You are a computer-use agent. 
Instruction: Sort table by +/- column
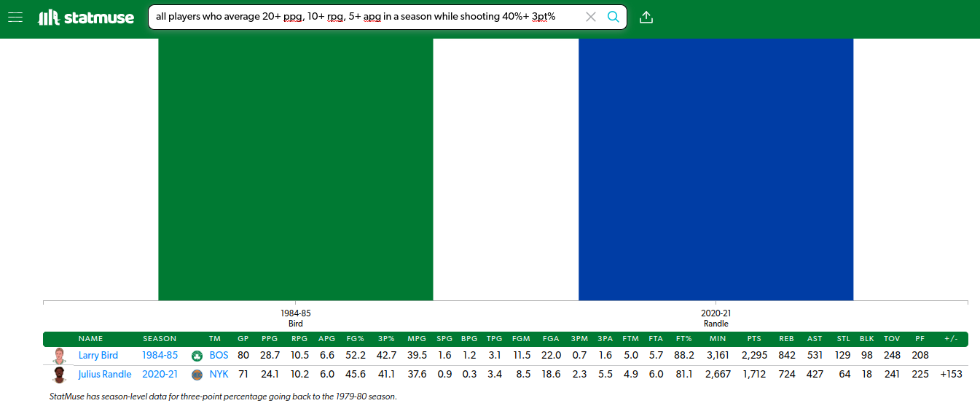tap(951, 339)
